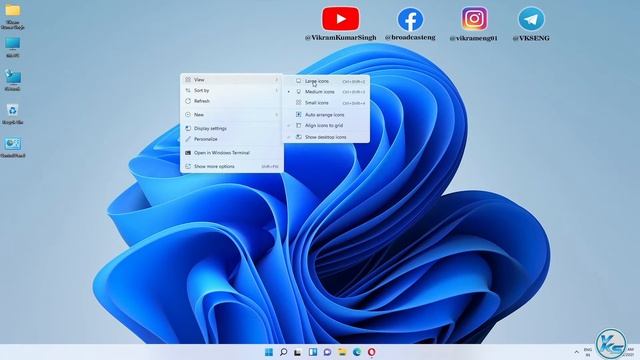Launch the Opera browser from the taskbar
The image size is (640, 360).
click(x=371, y=352)
